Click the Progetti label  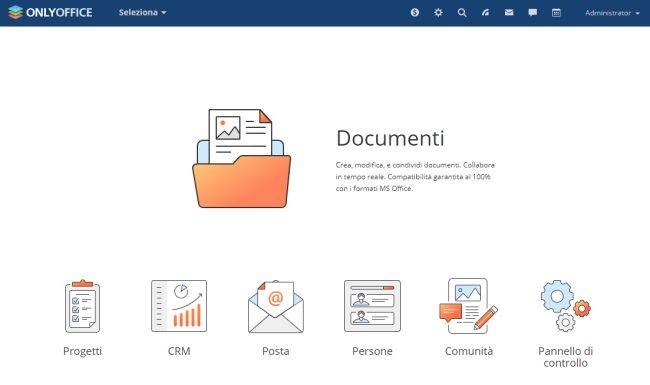pos(82,351)
